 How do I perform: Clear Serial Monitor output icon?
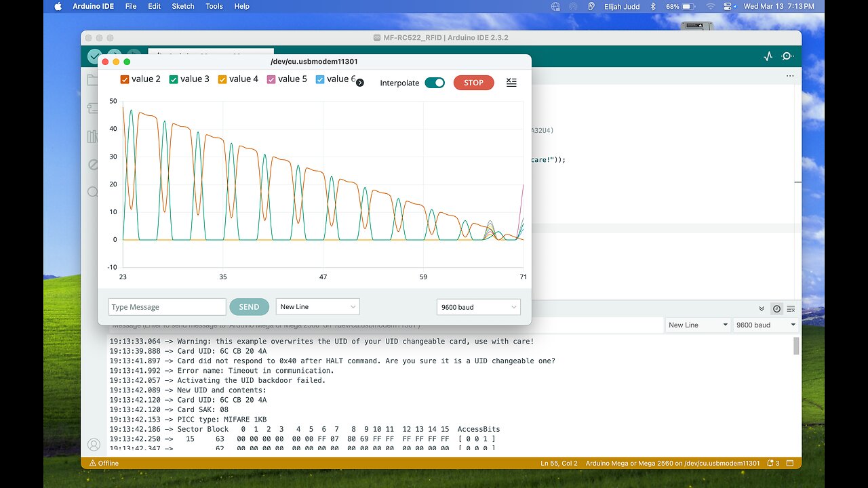[x=791, y=308]
